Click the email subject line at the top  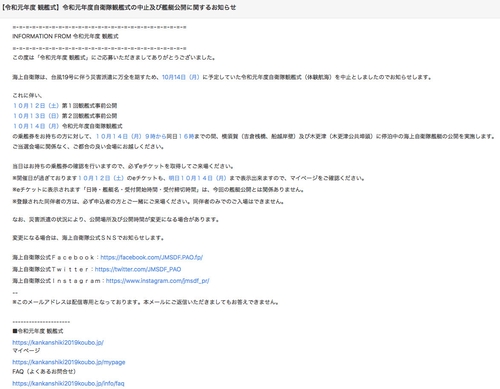[x=118, y=7]
